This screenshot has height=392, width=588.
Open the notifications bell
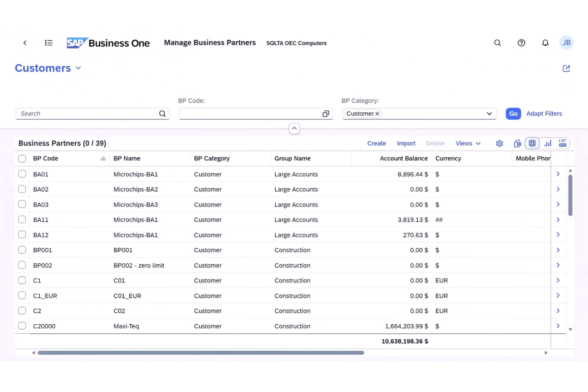click(545, 43)
